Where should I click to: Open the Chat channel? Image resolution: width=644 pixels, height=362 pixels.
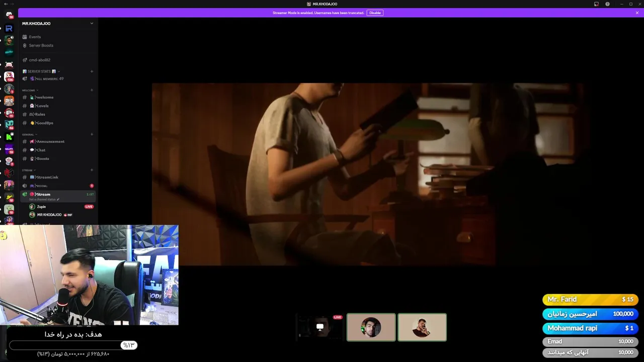click(x=57, y=150)
